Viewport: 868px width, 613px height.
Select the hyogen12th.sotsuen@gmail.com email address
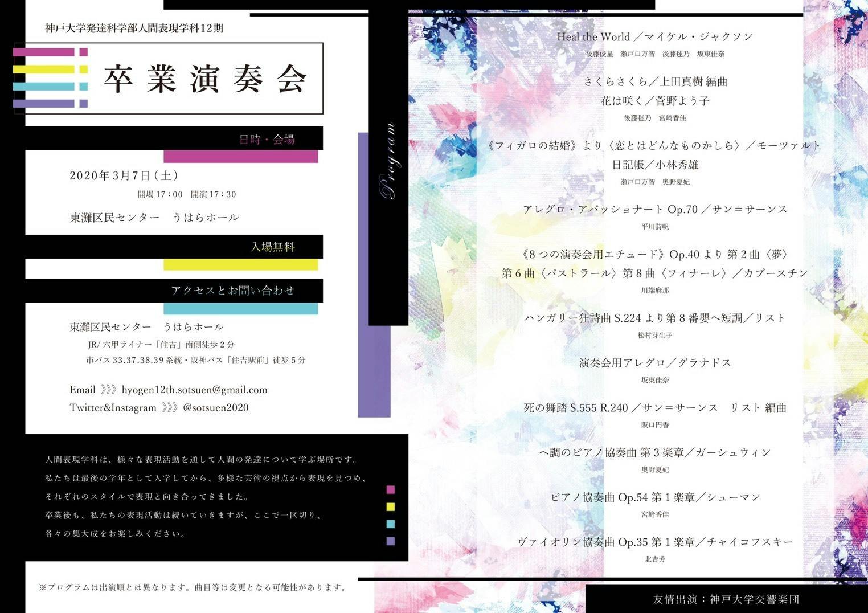pos(194,390)
